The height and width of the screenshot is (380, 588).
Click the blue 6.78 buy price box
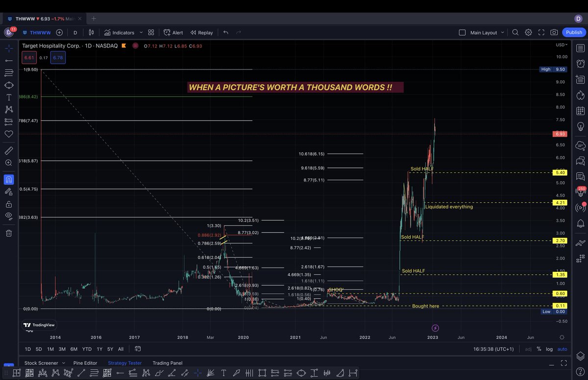(x=58, y=58)
